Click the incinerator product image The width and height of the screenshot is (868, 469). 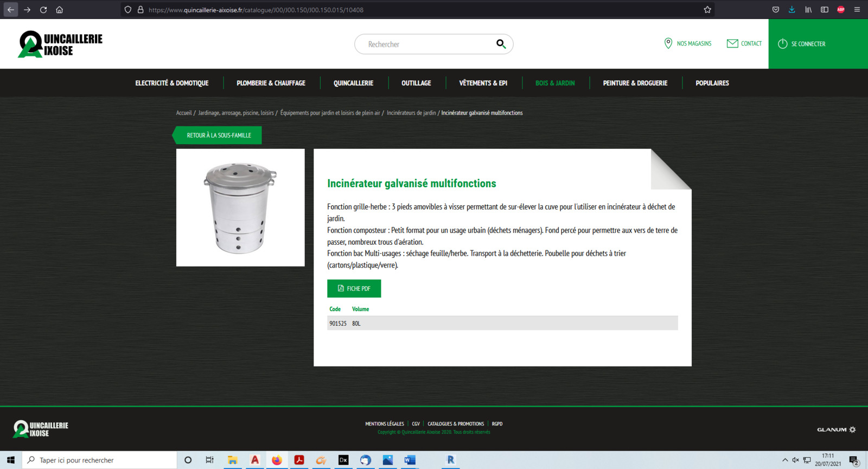click(x=240, y=208)
